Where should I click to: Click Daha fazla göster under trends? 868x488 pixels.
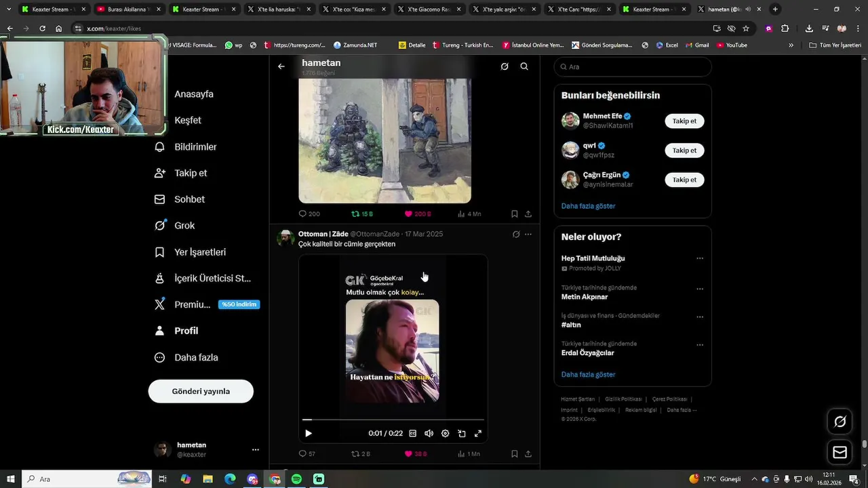tap(588, 375)
